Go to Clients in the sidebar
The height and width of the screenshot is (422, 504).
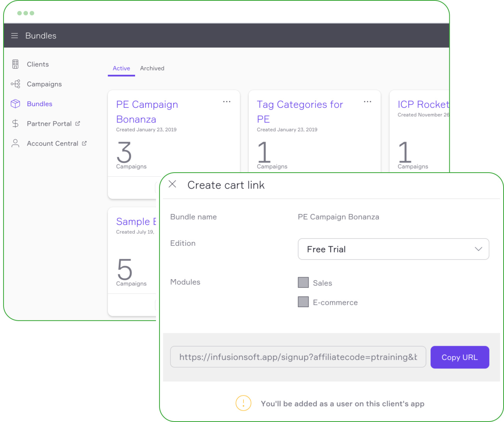[38, 64]
